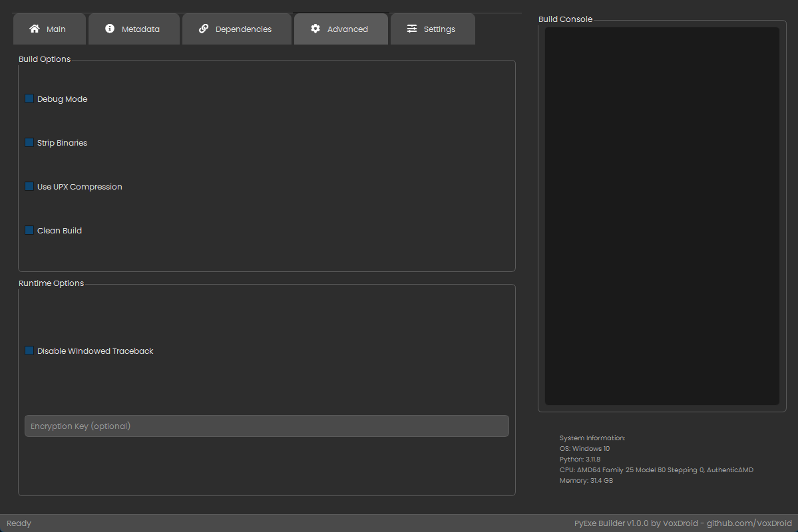Image resolution: width=798 pixels, height=532 pixels.
Task: Toggle Disable Windowed Traceback checkbox
Action: [x=29, y=351]
